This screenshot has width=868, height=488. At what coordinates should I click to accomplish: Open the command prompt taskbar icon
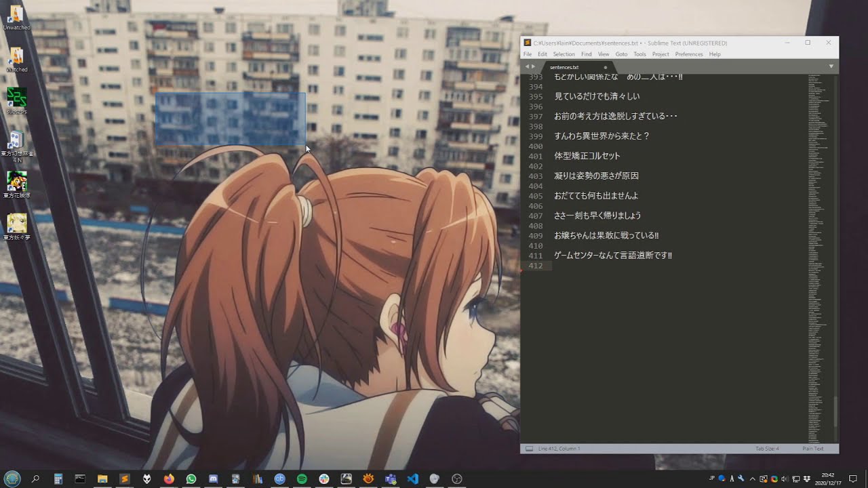click(80, 479)
